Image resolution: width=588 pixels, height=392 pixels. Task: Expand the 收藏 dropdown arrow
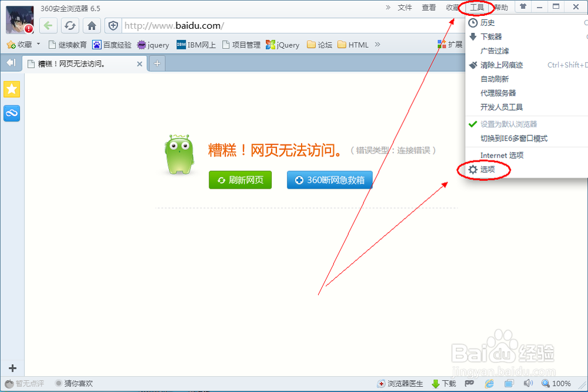tap(38, 44)
